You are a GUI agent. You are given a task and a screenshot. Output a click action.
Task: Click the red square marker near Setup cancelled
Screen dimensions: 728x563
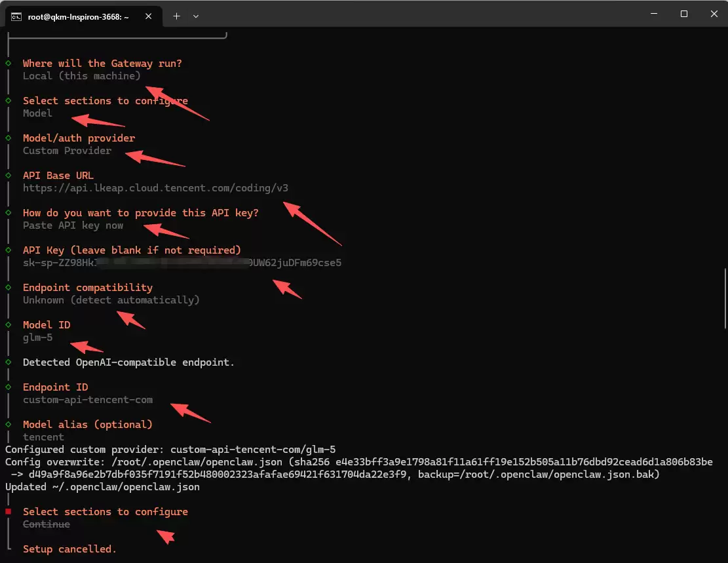tap(9, 511)
